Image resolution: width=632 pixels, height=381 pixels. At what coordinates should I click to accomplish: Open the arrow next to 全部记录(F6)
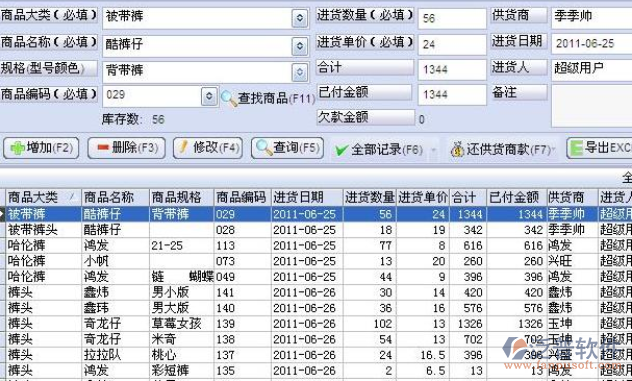pyautogui.click(x=434, y=150)
